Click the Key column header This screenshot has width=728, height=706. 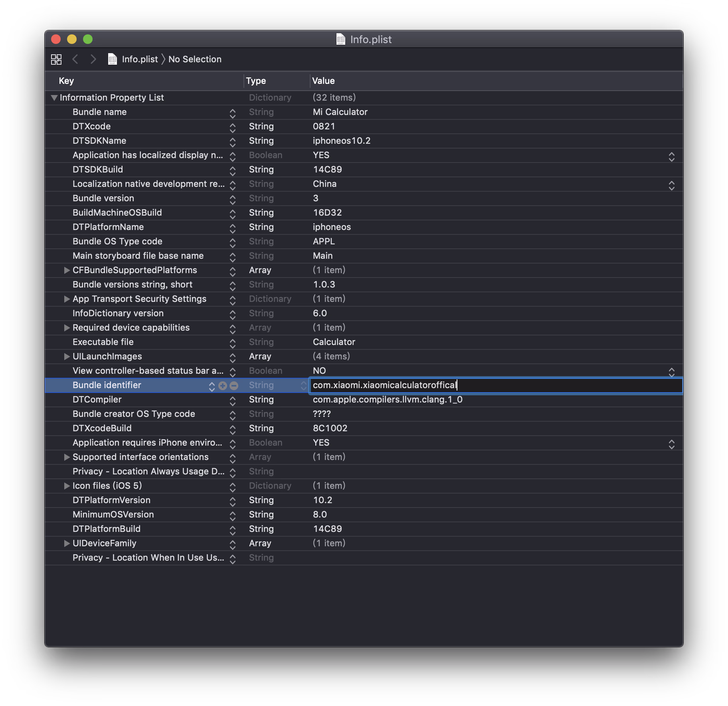coord(66,81)
